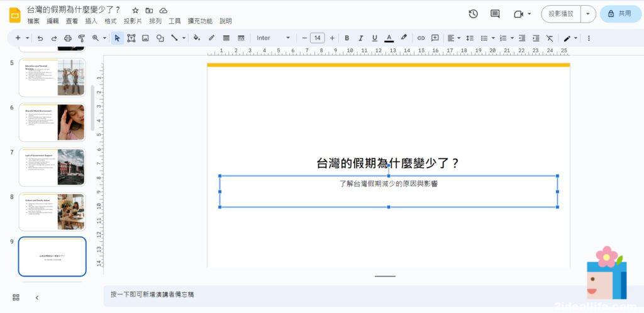Expand the 投影播放 slideshow options arrow
644x313 pixels.
point(588,14)
